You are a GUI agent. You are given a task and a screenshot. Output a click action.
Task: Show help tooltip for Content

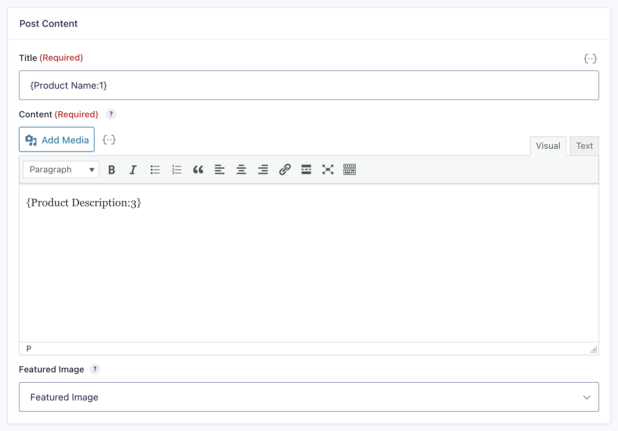pos(111,114)
